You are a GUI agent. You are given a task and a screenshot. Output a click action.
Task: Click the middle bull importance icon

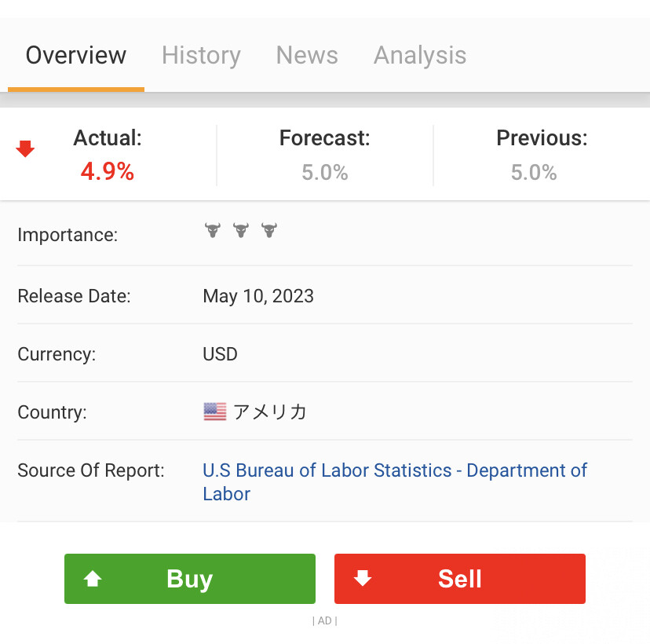point(240,231)
